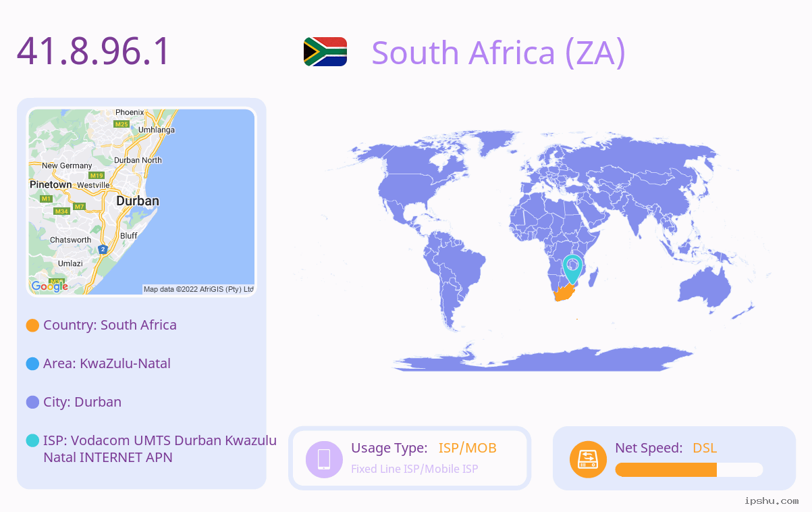Click the Durban label on the map
This screenshot has width=812, height=512.
tap(138, 201)
